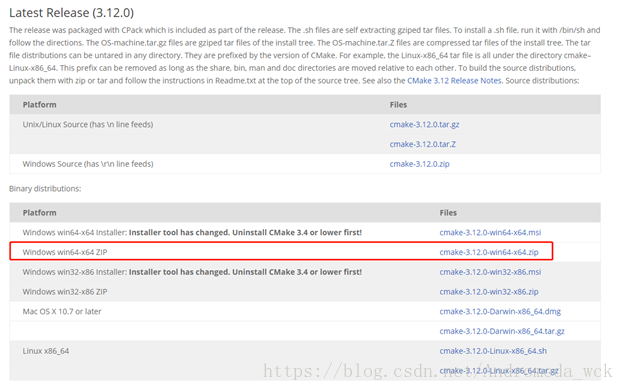Screen dimensions: 624x391
Task: Click the 'Binary distributions:' label
Action: [45, 189]
